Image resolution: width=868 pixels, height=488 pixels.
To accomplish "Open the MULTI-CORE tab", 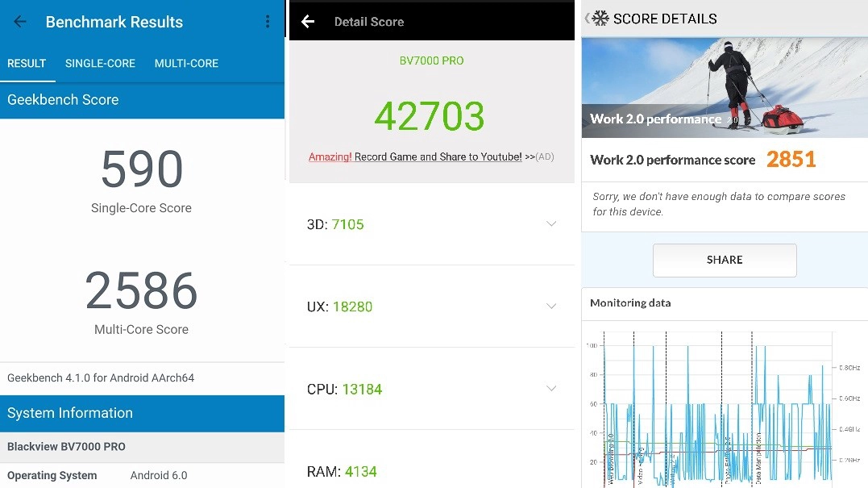I will (x=186, y=63).
